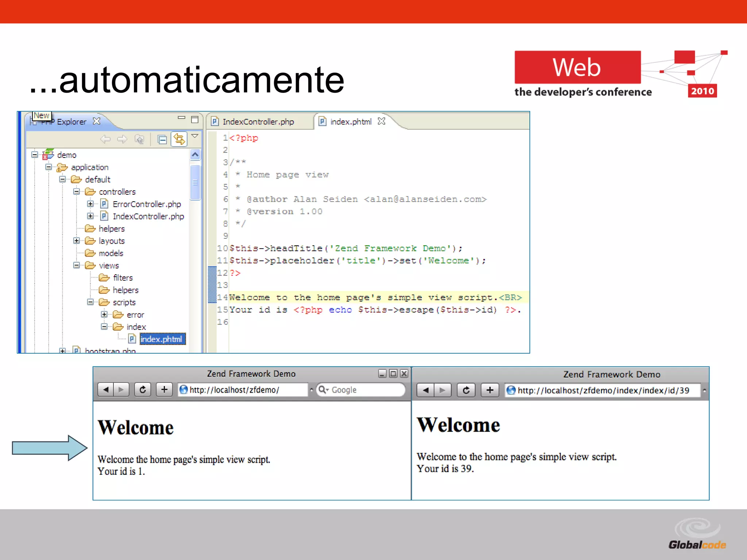747x560 pixels.
Task: Collapse the scripts folder
Action: point(90,302)
